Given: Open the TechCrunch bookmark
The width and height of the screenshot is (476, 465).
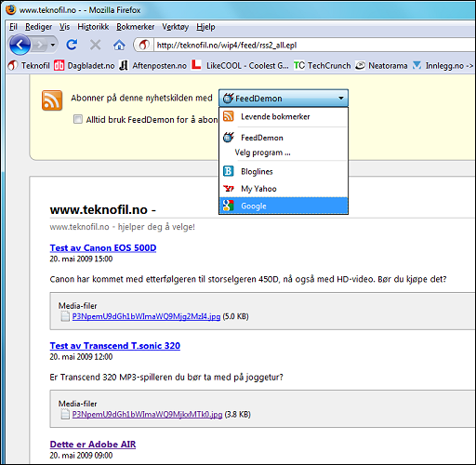Looking at the screenshot, I should (x=322, y=66).
